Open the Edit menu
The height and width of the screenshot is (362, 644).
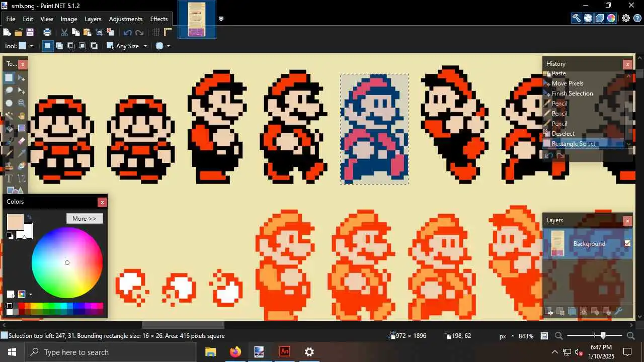28,19
